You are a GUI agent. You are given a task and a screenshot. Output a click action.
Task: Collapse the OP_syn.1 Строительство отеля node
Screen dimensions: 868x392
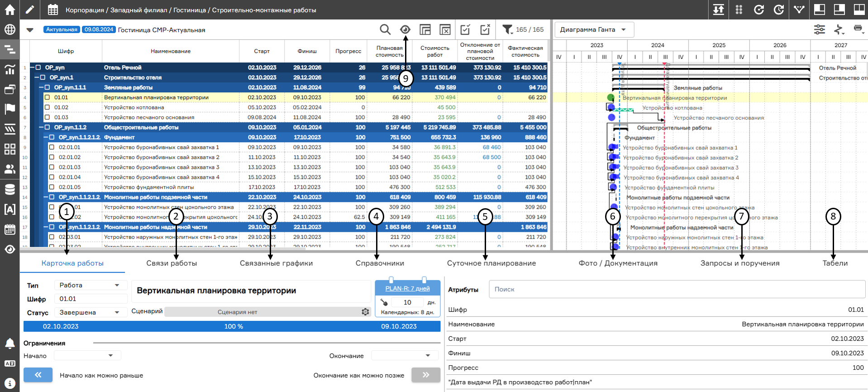[37, 77]
